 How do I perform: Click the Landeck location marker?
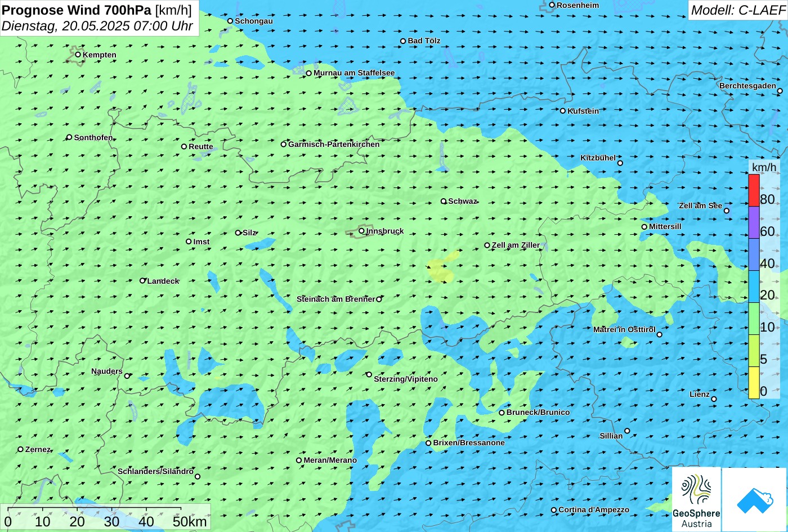pyautogui.click(x=143, y=280)
